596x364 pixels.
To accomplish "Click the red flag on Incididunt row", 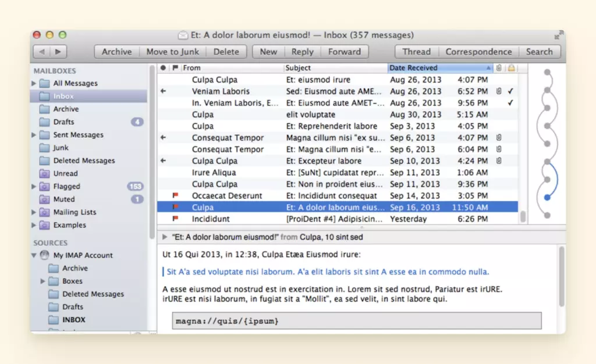I will pyautogui.click(x=175, y=219).
